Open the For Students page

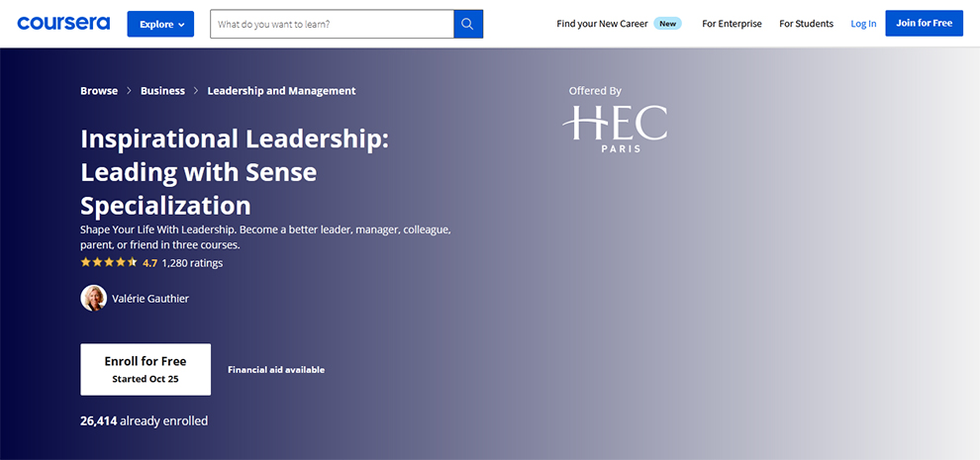806,24
